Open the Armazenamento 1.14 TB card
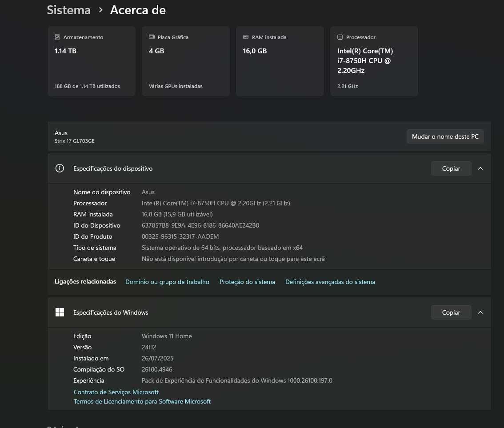This screenshot has width=504, height=428. pos(92,61)
